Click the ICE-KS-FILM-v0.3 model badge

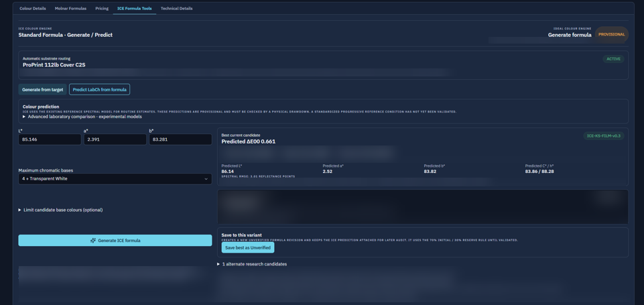604,135
